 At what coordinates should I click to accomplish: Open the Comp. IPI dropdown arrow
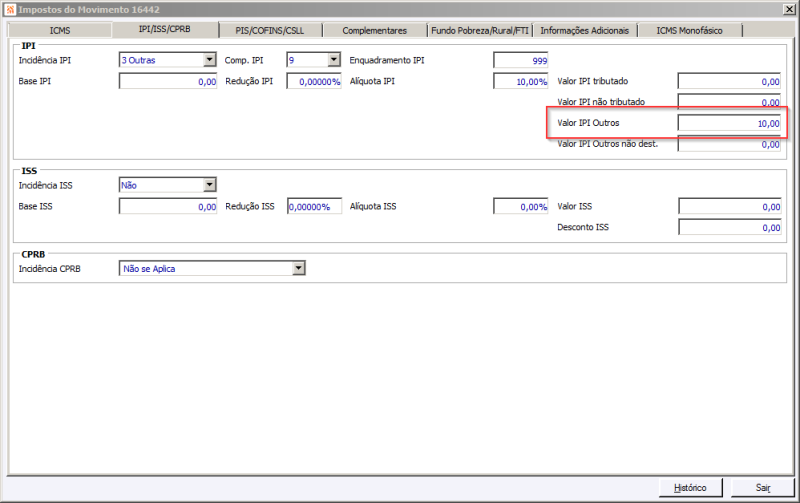[334, 60]
